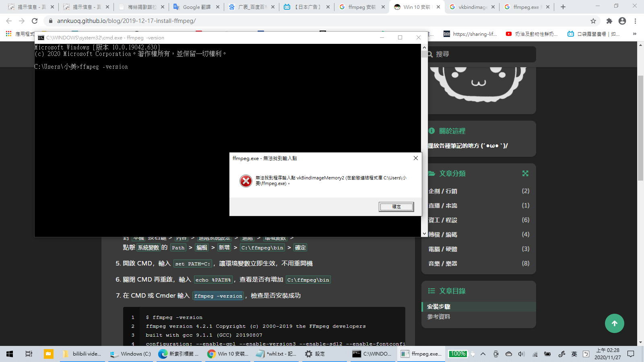Bookmark this page with the star icon
The height and width of the screenshot is (362, 644).
click(x=593, y=21)
